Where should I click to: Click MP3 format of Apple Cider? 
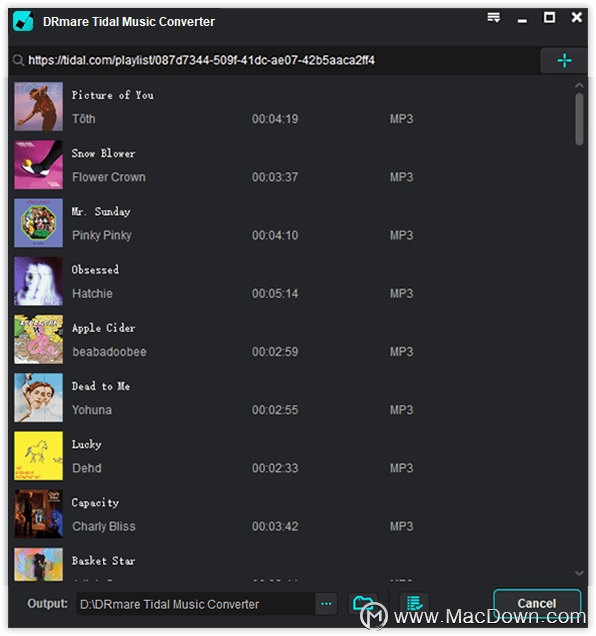click(401, 352)
